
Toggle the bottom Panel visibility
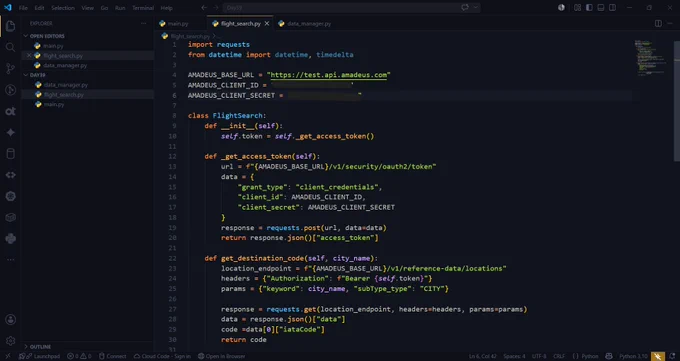[x=601, y=8]
